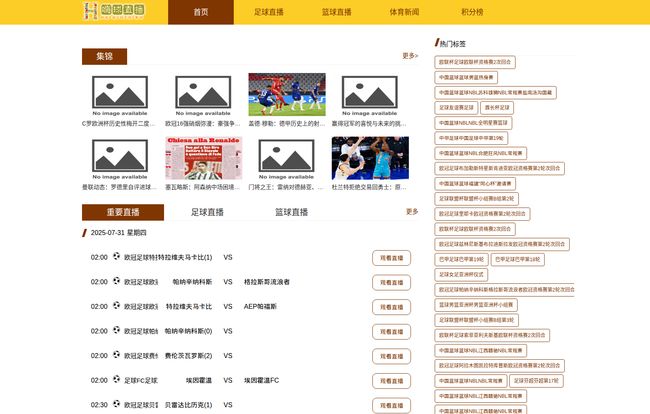Image resolution: width=650 pixels, height=414 pixels.
Task: Open the 欧冠16强 article placeholder thumbnail
Action: pyautogui.click(x=203, y=95)
